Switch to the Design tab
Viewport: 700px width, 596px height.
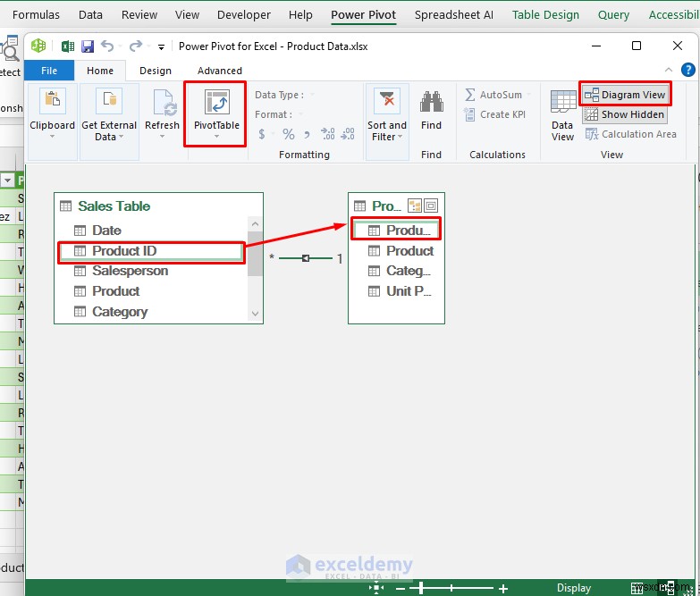(156, 71)
